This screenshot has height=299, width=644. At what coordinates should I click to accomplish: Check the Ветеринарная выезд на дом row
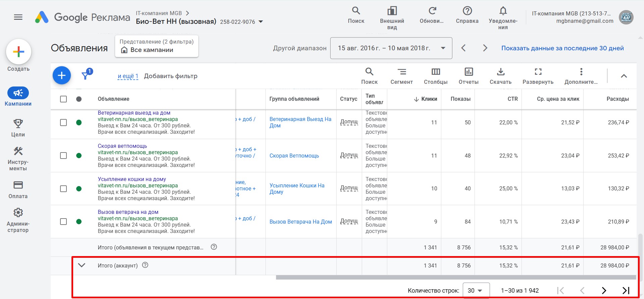tap(63, 122)
